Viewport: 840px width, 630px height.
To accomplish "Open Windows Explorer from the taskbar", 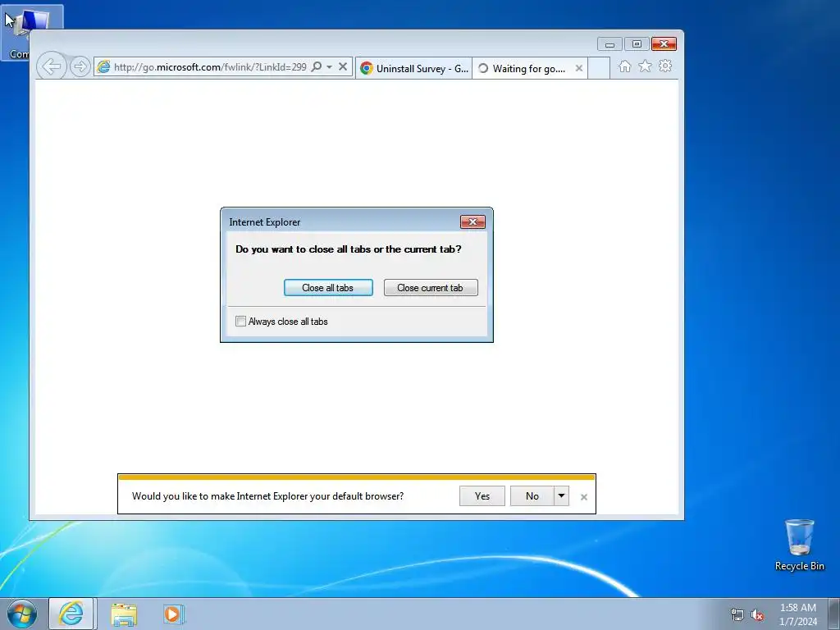I will coord(124,614).
